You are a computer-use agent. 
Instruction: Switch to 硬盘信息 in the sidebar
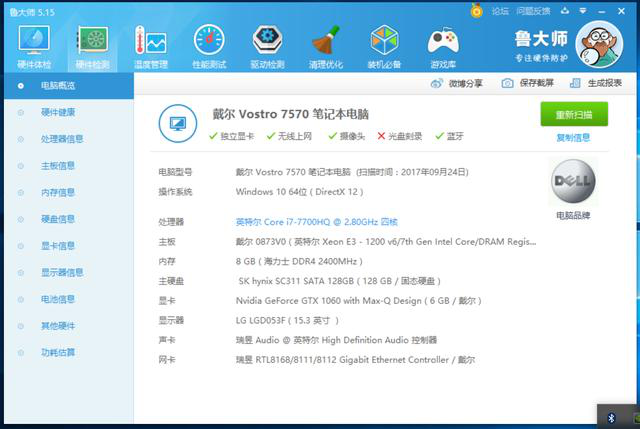[58, 219]
